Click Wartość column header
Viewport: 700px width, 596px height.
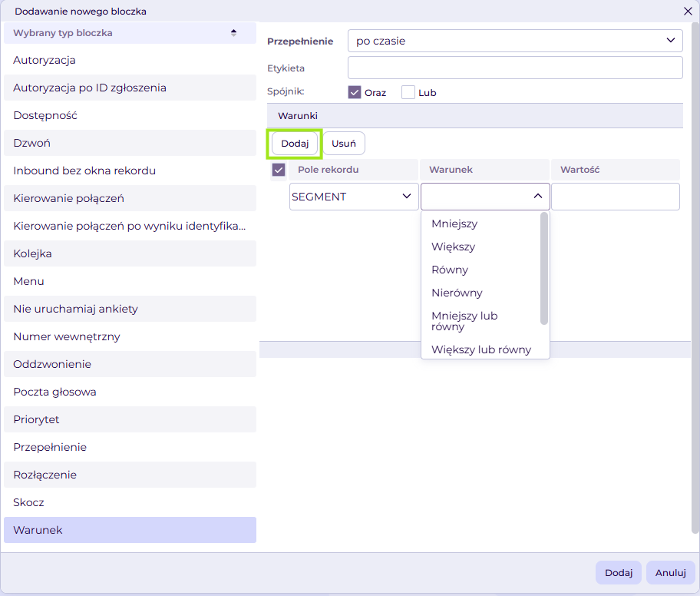point(616,170)
